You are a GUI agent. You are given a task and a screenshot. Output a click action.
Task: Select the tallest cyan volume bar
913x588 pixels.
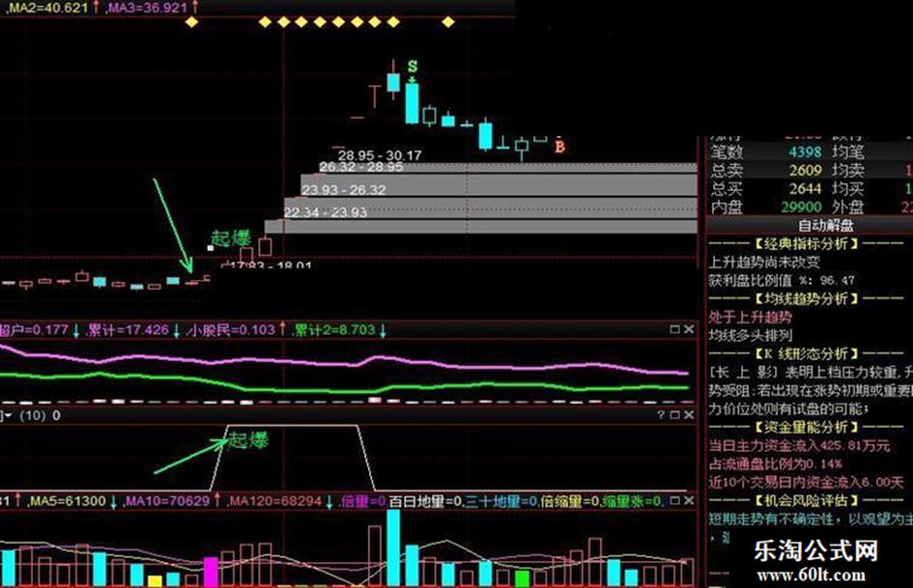coord(393,547)
